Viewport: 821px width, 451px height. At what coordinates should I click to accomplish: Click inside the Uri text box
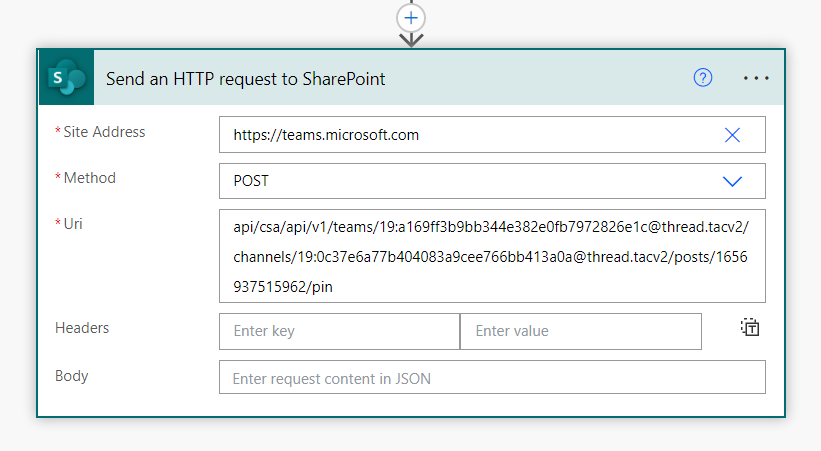(x=490, y=256)
